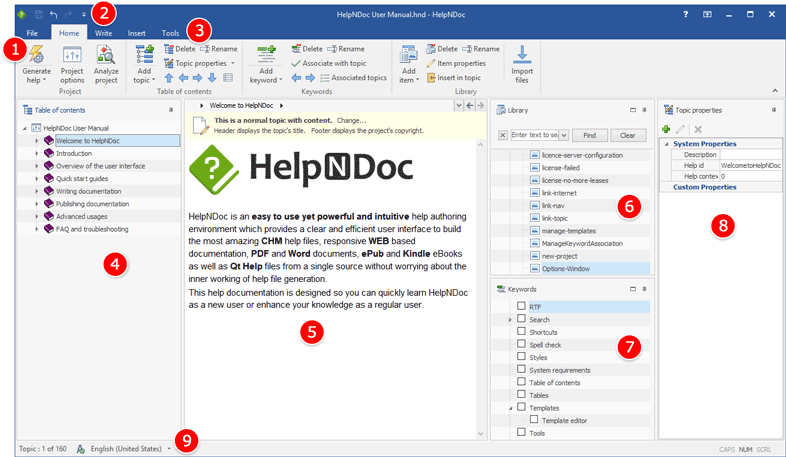Image resolution: width=786 pixels, height=457 pixels.
Task: Move topic down with the down arrow
Action: pyautogui.click(x=212, y=78)
